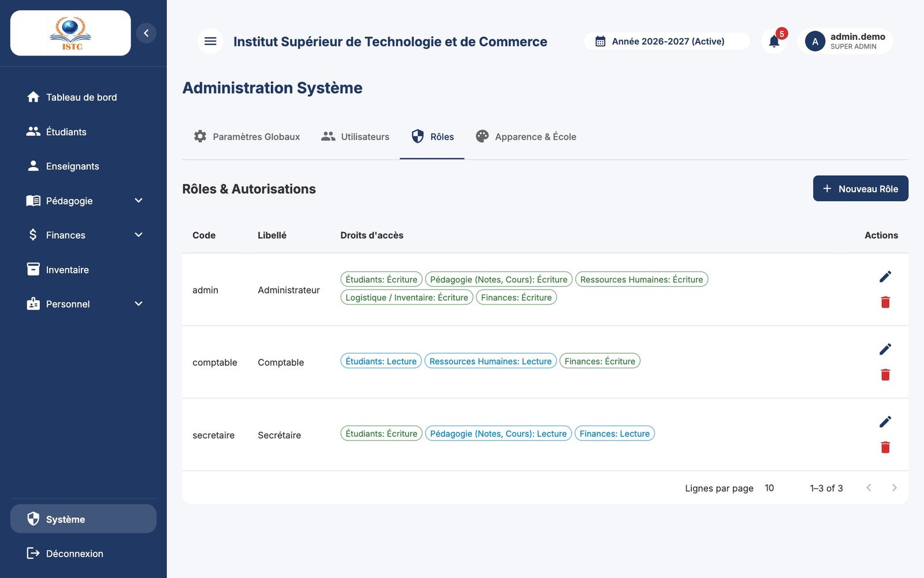The width and height of the screenshot is (924, 578).
Task: Click the ISTC logo
Action: 70,33
